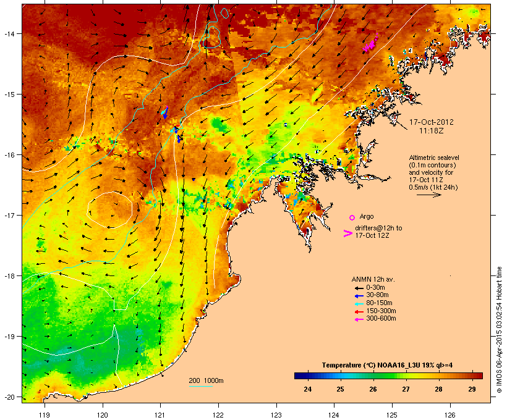Click the magenta drifter track cluster near 14°S
The height and width of the screenshot is (420, 507).
pyautogui.click(x=370, y=44)
